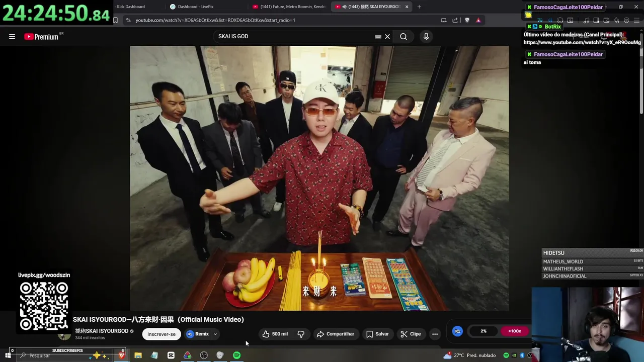Click the BotRix chat username
The image size is (644, 362).
click(552, 27)
